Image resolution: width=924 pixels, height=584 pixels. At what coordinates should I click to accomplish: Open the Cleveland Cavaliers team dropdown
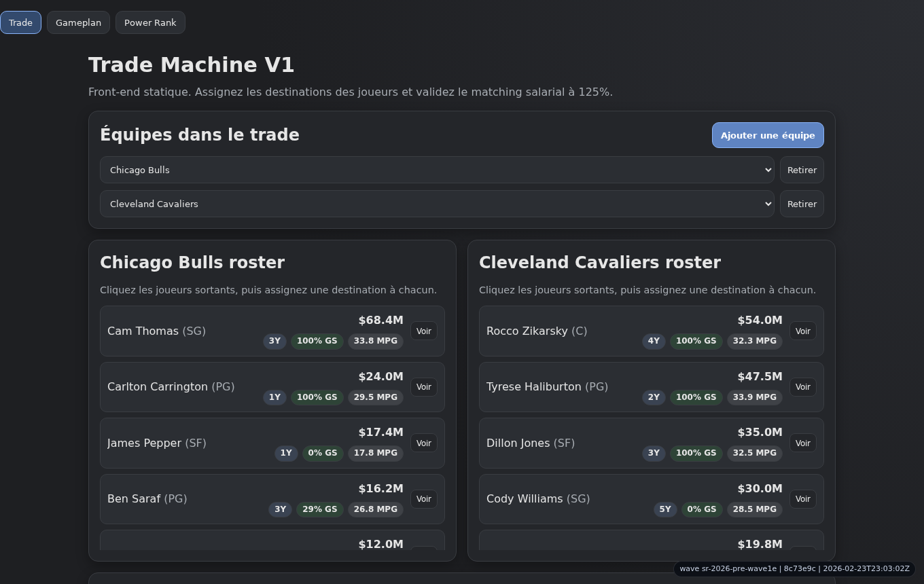pyautogui.click(x=437, y=204)
